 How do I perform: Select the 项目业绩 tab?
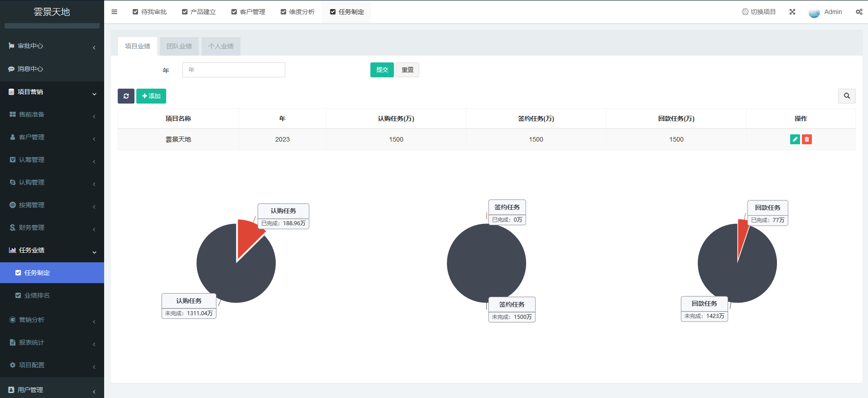coord(138,46)
